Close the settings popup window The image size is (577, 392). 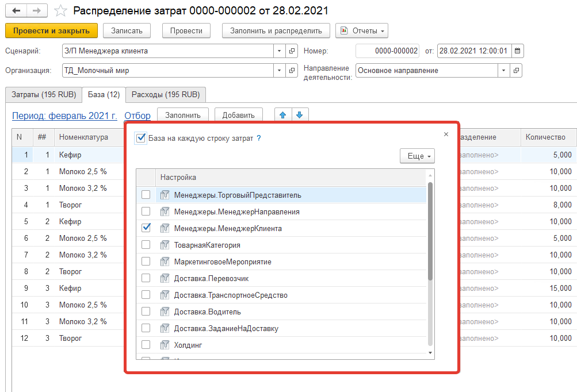(446, 134)
